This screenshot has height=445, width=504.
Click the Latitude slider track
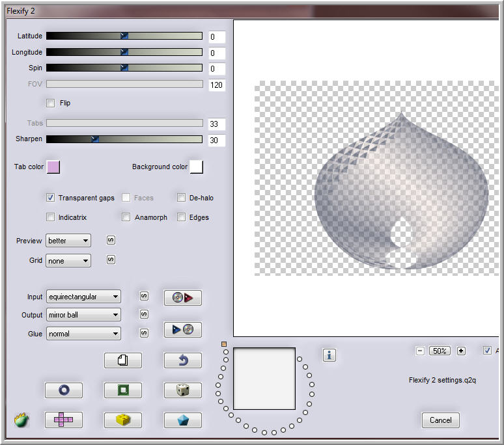(124, 36)
